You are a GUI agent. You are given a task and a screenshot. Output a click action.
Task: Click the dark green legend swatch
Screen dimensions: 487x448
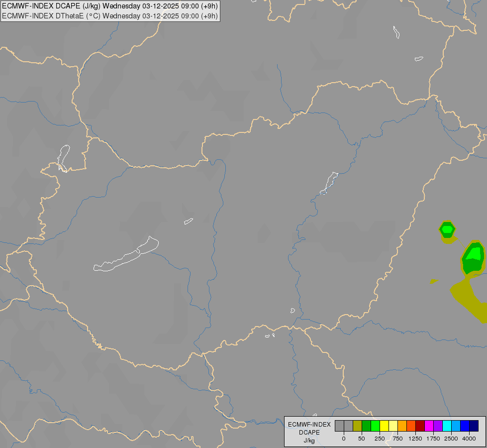pyautogui.click(x=366, y=426)
